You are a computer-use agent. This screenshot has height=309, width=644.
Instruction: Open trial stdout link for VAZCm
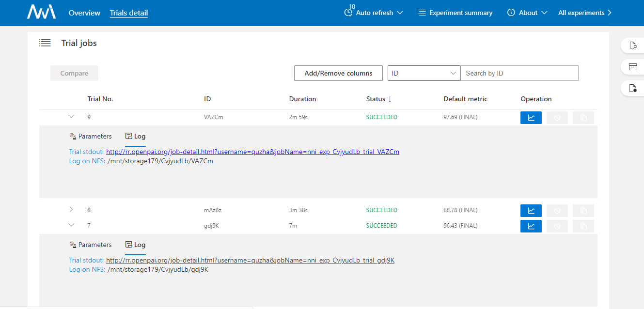(x=252, y=152)
